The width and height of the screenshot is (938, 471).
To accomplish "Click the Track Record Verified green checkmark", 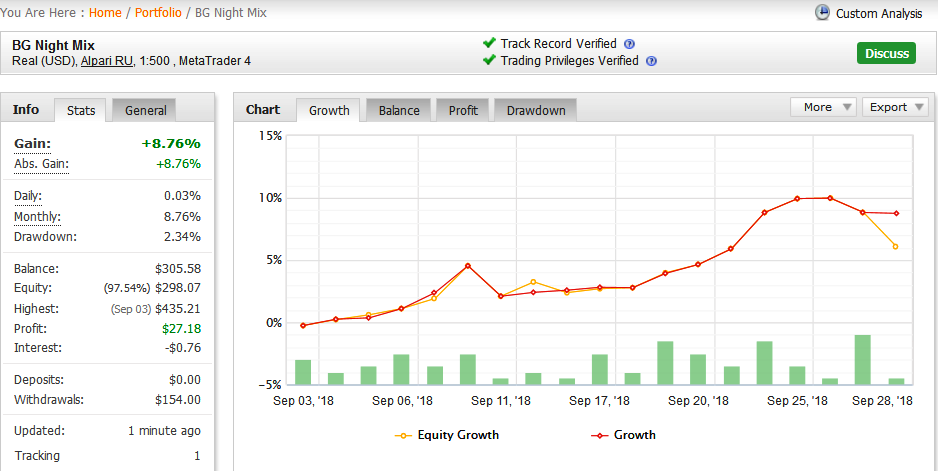I will (x=489, y=43).
